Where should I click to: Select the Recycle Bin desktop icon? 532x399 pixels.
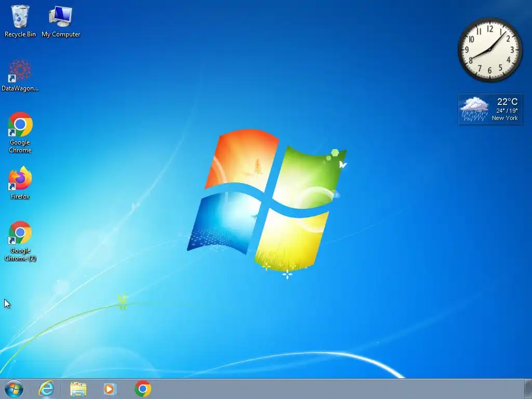(20, 21)
